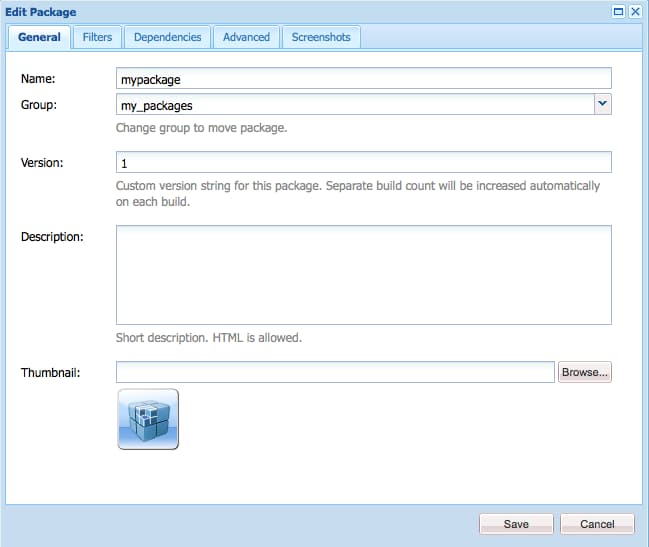Click the Group combo box field
Image resolution: width=649 pixels, height=547 pixels.
coord(355,104)
